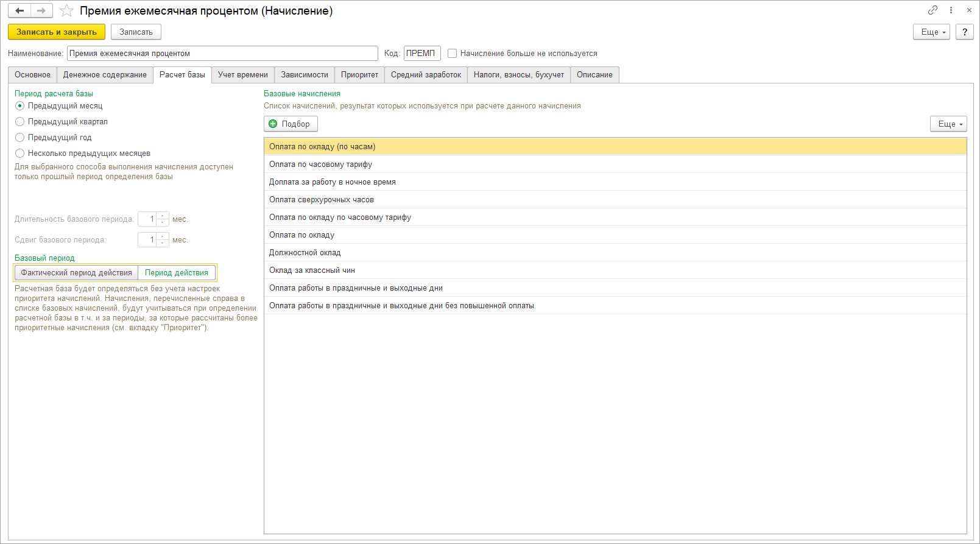Click Сдвиг базового периода stepper arrows
980x544 pixels.
click(x=163, y=240)
